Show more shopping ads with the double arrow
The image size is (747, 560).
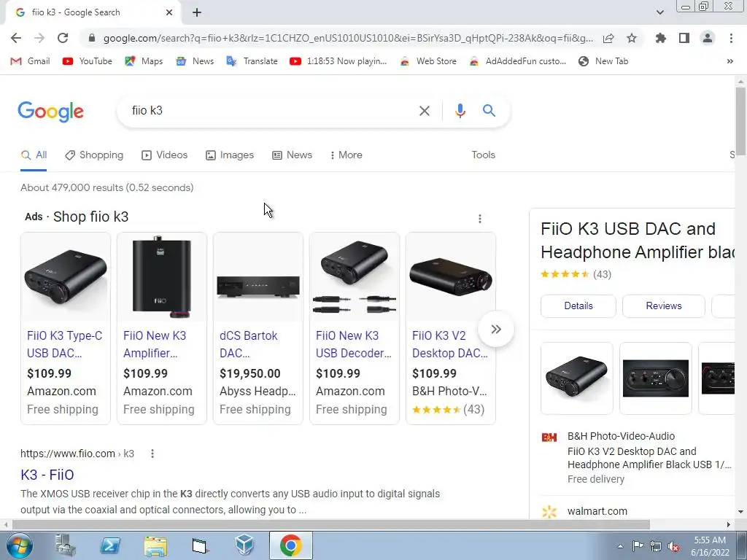[496, 329]
